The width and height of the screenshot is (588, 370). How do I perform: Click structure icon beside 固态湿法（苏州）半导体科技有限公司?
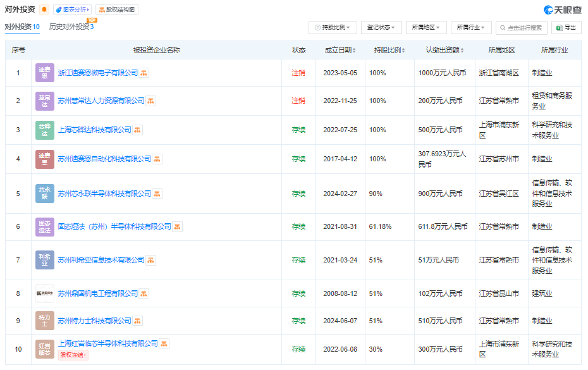click(x=178, y=226)
